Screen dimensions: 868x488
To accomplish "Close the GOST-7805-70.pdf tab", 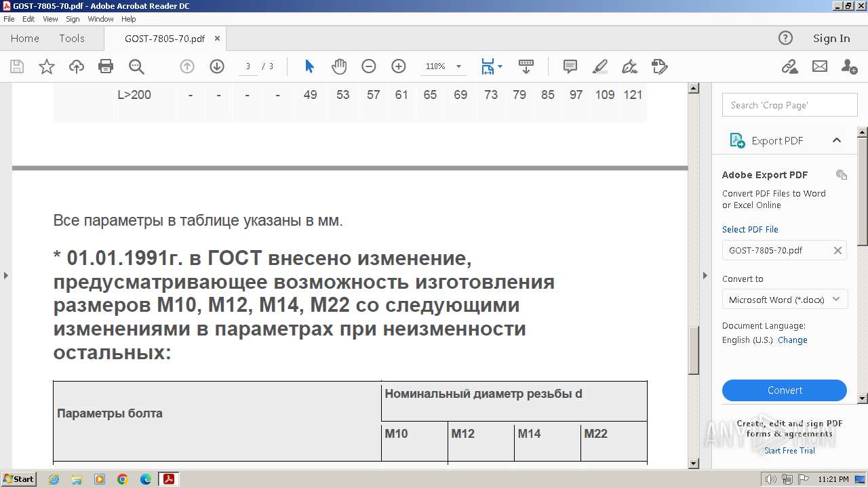I will click(217, 39).
